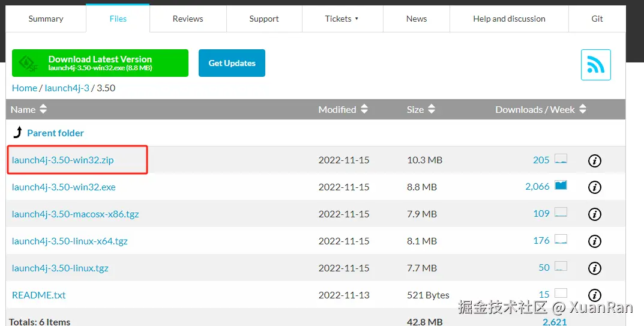The height and width of the screenshot is (326, 644).
Task: Select the 8.1 MB size cell
Action: [x=422, y=241]
